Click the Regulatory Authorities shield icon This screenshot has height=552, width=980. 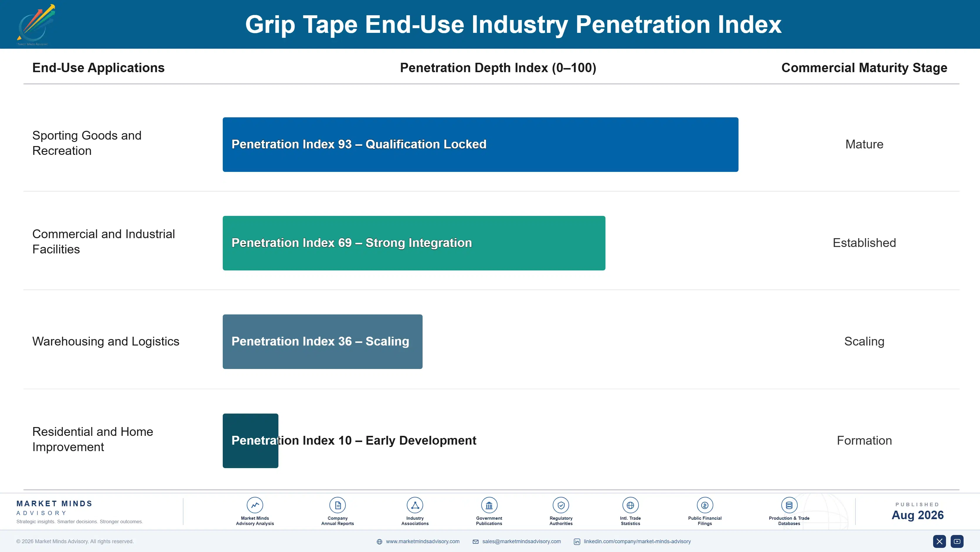[561, 505]
